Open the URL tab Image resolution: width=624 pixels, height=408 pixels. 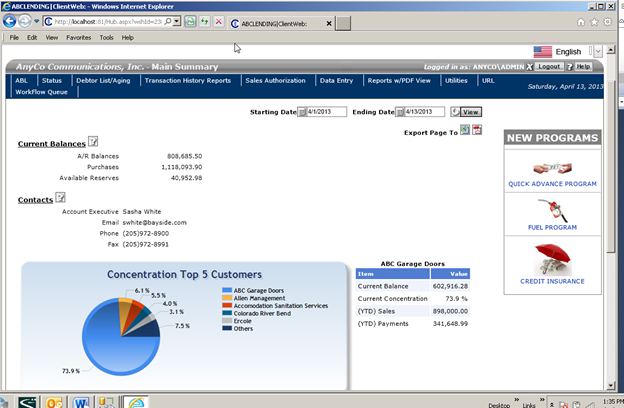(488, 80)
